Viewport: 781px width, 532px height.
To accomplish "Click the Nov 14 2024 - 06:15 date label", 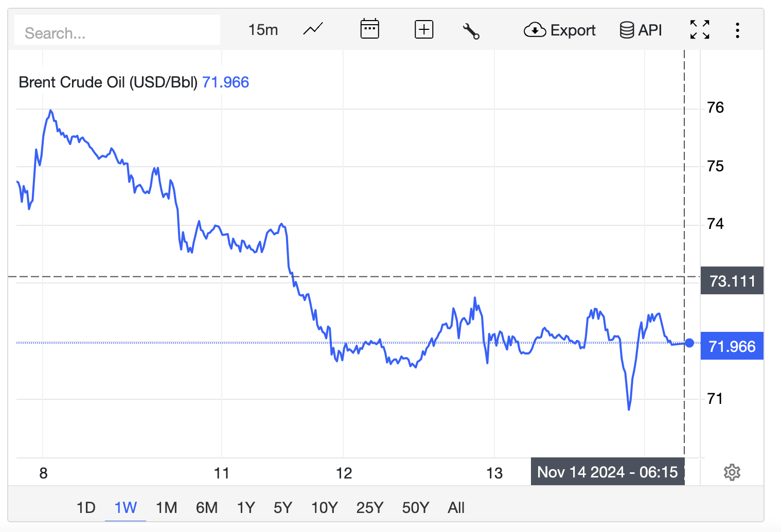I will (x=608, y=472).
